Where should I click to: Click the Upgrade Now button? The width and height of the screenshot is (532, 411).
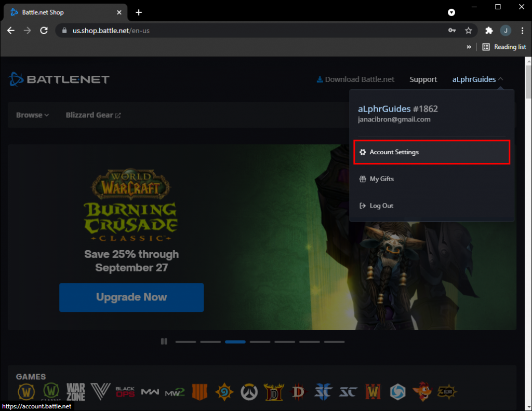coord(131,297)
